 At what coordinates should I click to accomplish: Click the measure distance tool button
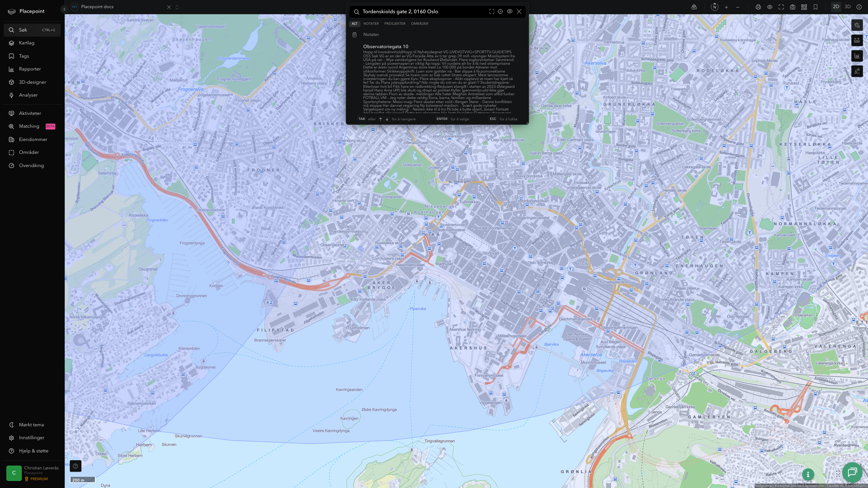click(x=857, y=41)
